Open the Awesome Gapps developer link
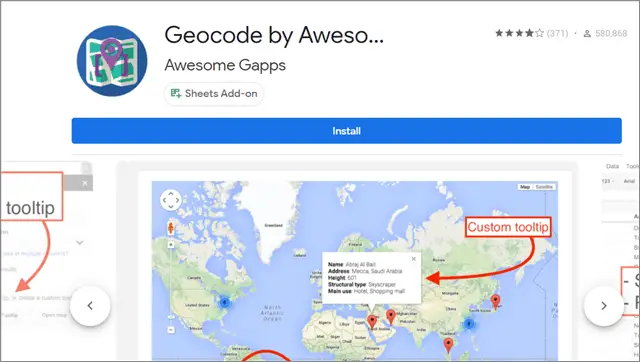 coord(225,65)
